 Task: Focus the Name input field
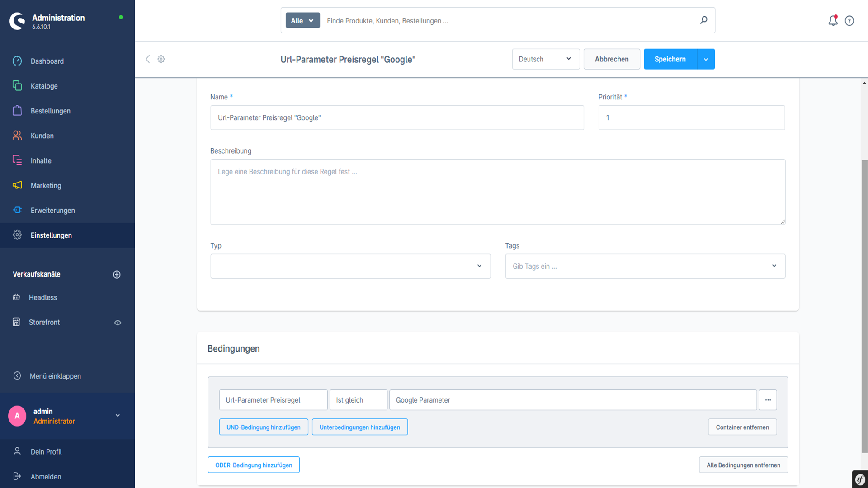point(397,117)
